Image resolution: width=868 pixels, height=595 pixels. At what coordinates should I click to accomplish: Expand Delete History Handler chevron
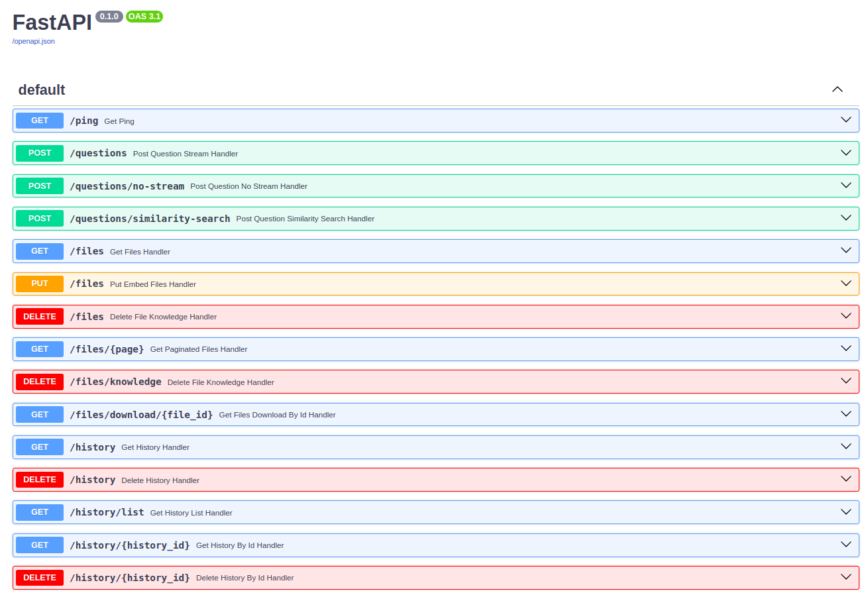pos(845,479)
